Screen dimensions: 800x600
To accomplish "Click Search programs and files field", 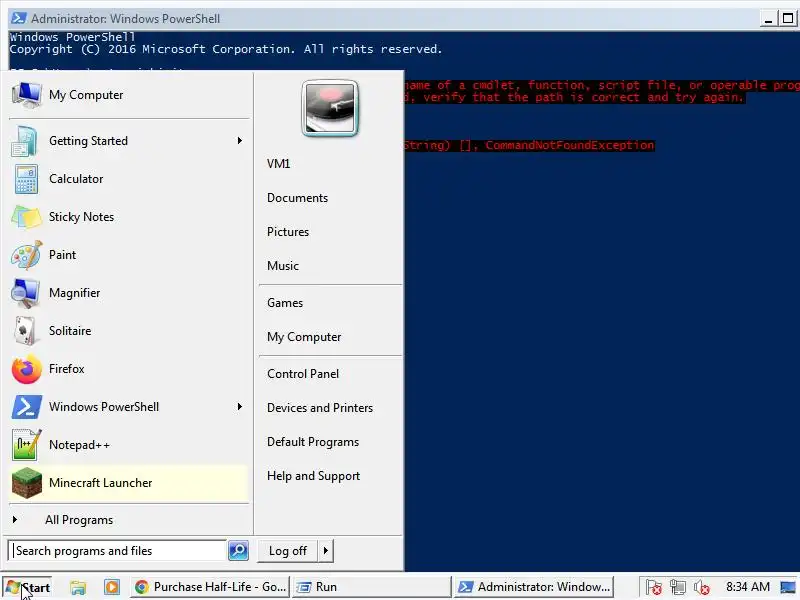I will point(117,551).
